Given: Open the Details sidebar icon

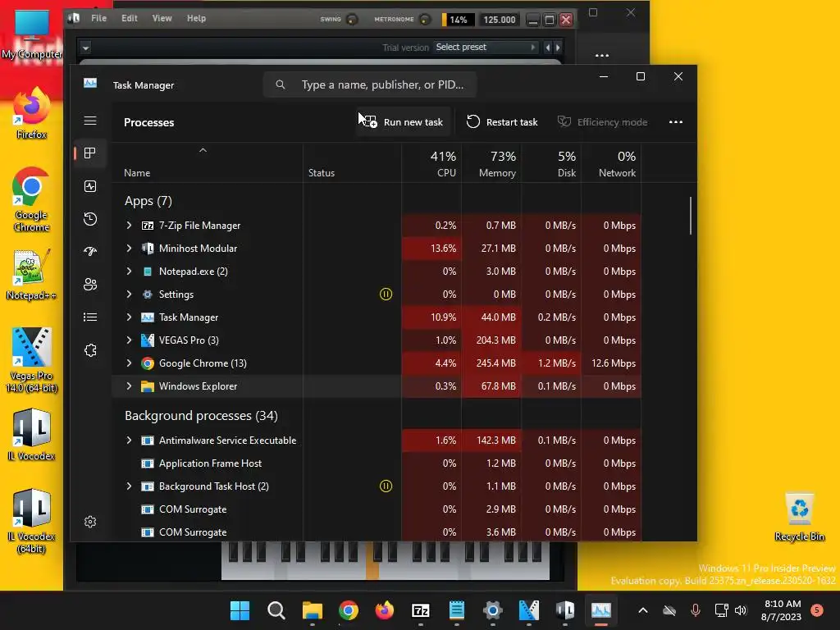Looking at the screenshot, I should tap(90, 317).
